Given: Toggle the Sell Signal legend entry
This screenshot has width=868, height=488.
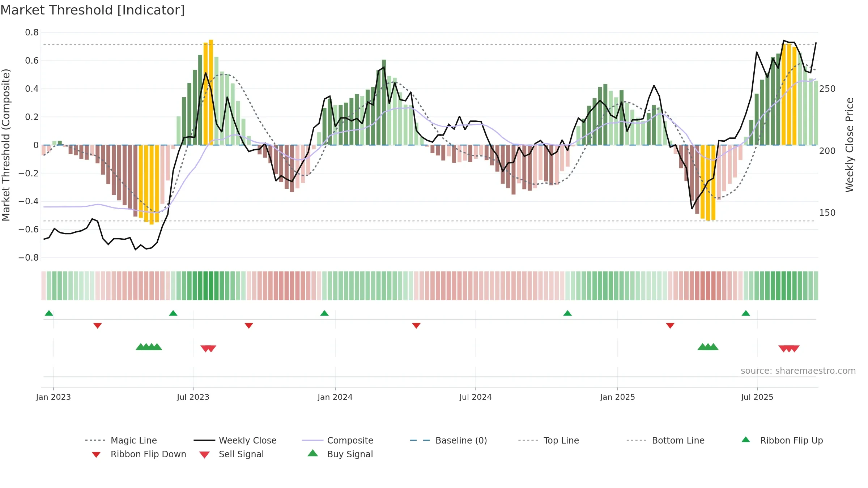Looking at the screenshot, I should [231, 454].
